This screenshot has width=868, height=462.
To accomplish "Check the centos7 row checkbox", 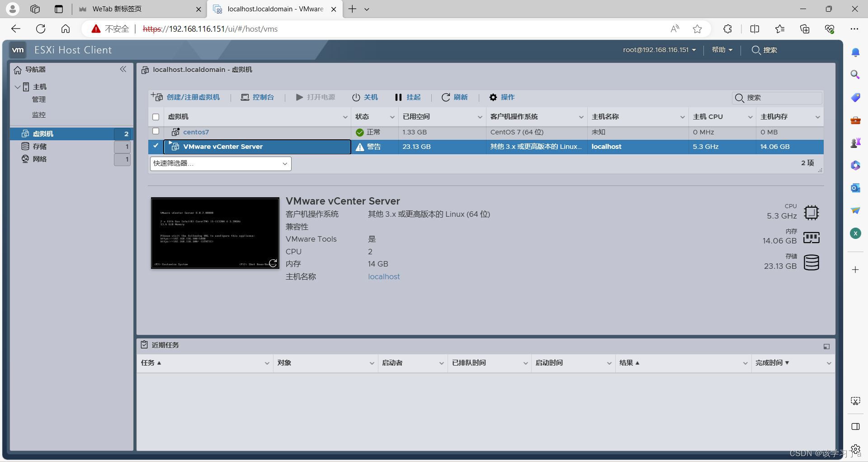I will pos(156,131).
